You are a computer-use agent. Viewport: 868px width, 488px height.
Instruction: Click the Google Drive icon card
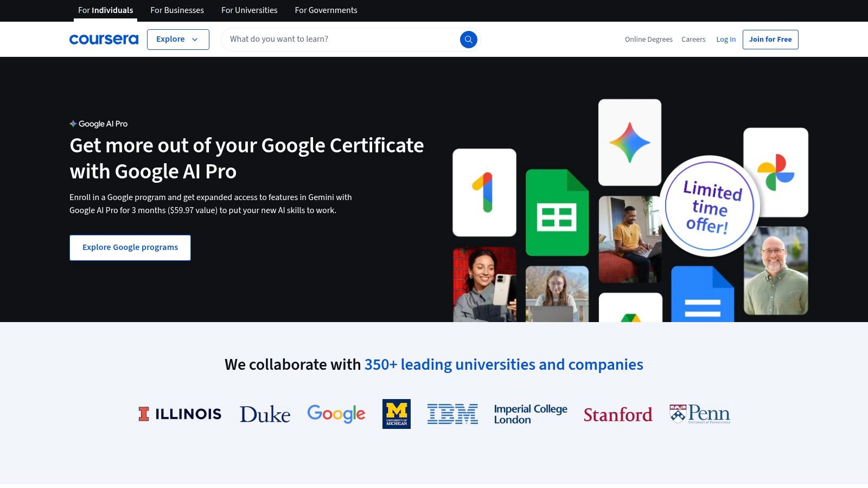pyautogui.click(x=630, y=308)
